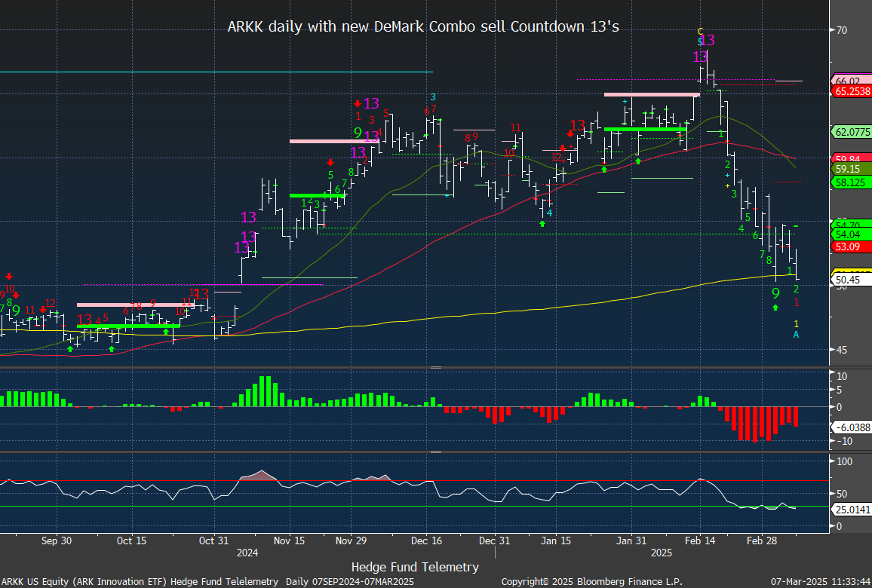The image size is (872, 588).
Task: Click the red down arrow beside January red 13
Action: (570, 133)
